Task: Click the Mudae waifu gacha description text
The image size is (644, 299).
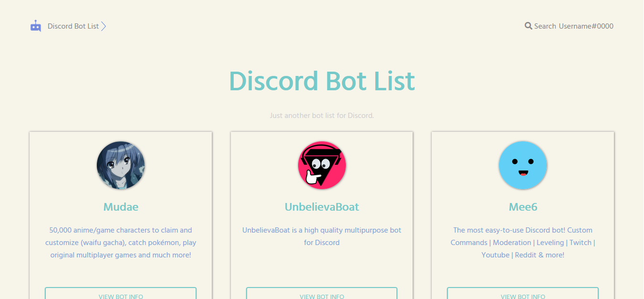Action: pyautogui.click(x=121, y=243)
